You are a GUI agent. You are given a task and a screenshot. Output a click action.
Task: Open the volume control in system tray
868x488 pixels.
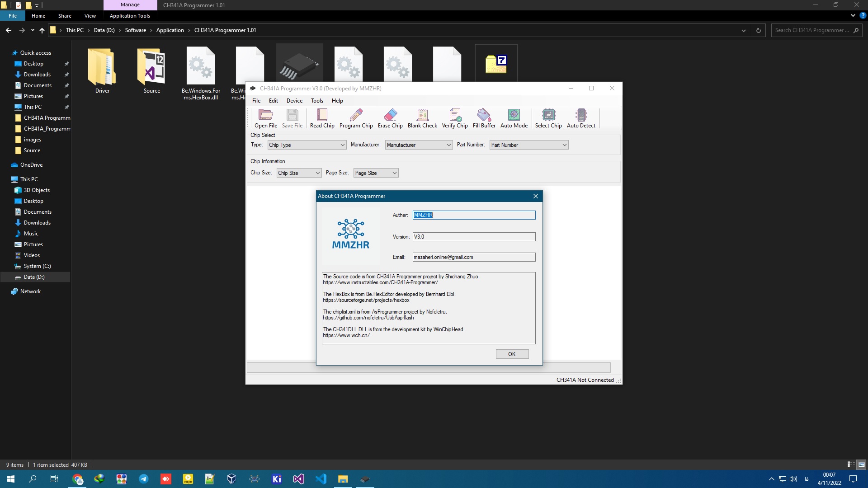[793, 479]
